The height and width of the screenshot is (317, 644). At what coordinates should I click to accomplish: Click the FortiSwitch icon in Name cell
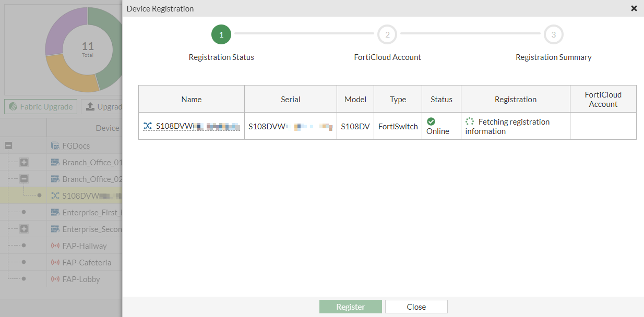[148, 126]
